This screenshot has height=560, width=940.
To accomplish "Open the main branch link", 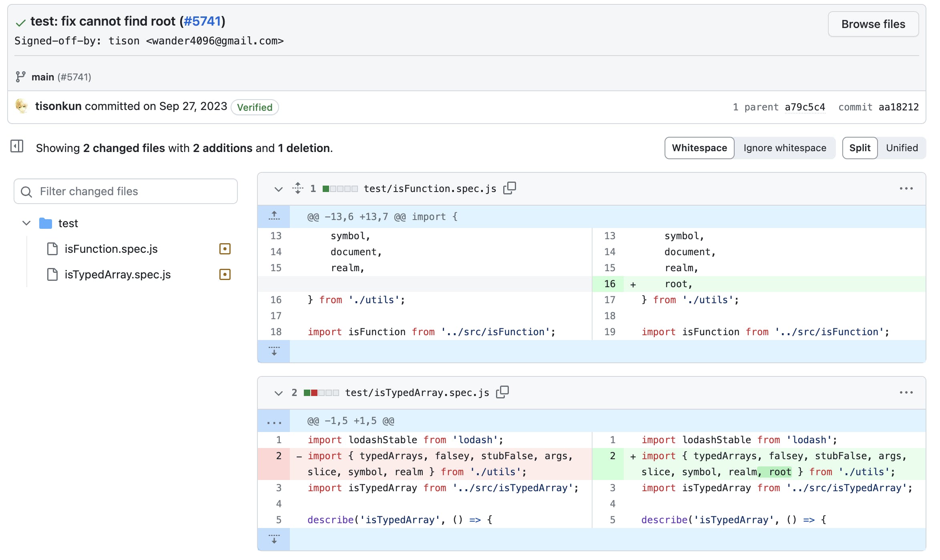I will [43, 77].
